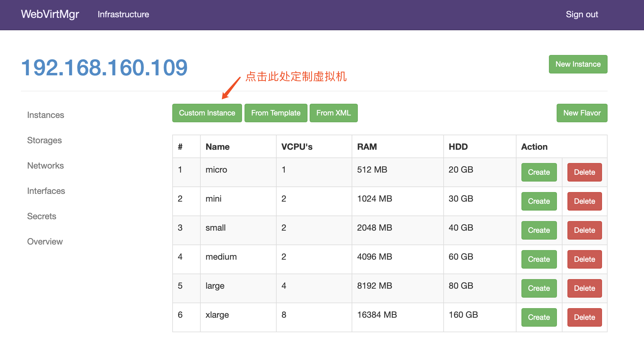644x360 pixels.
Task: Click the Infrastructure navbar link
Action: [123, 14]
